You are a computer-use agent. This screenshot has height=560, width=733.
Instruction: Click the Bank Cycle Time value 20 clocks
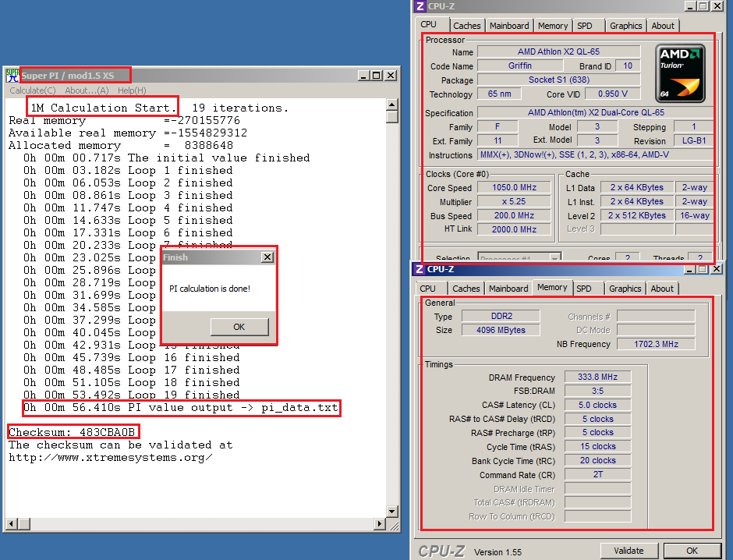pyautogui.click(x=597, y=460)
